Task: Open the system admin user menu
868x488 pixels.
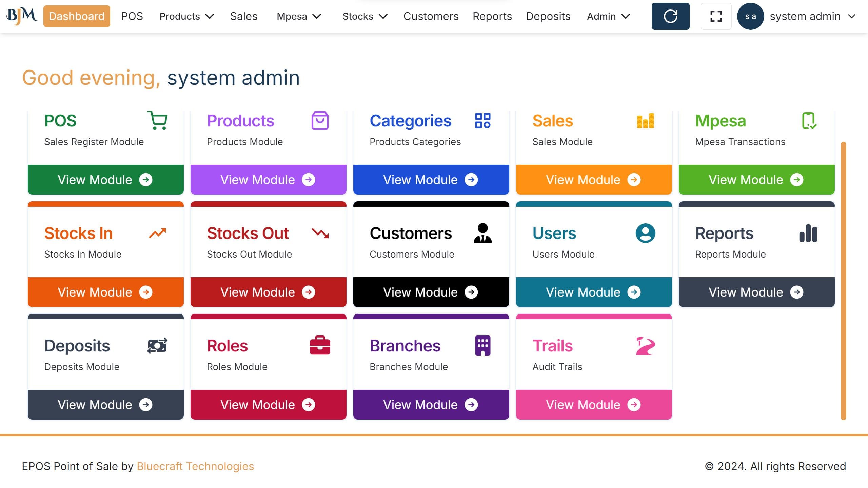Action: coord(812,16)
